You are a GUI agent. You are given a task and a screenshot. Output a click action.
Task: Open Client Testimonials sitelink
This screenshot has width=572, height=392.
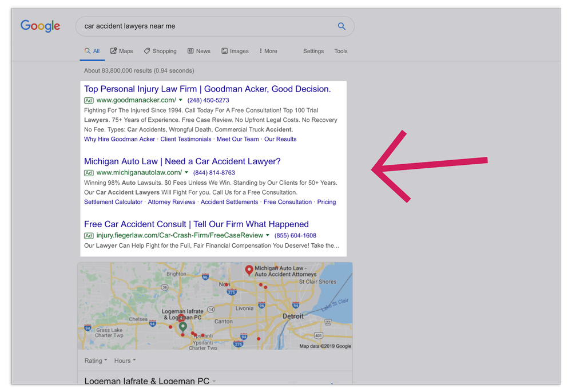tap(186, 139)
